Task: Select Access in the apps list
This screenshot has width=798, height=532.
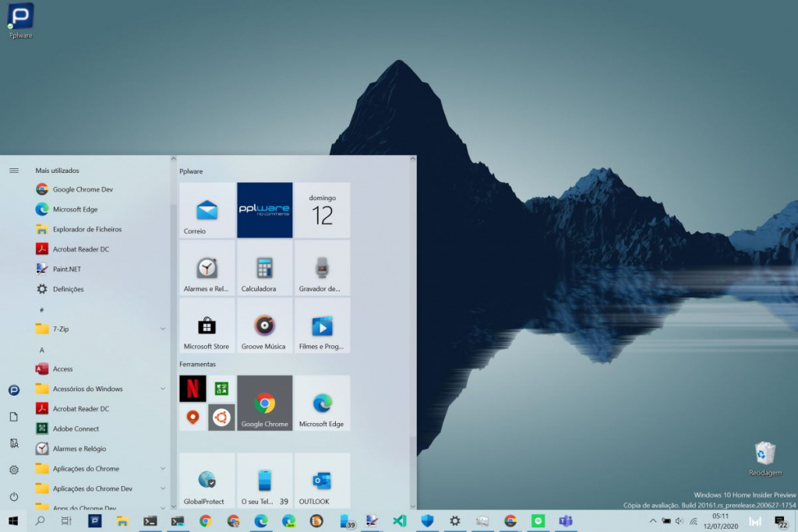Action: click(62, 369)
